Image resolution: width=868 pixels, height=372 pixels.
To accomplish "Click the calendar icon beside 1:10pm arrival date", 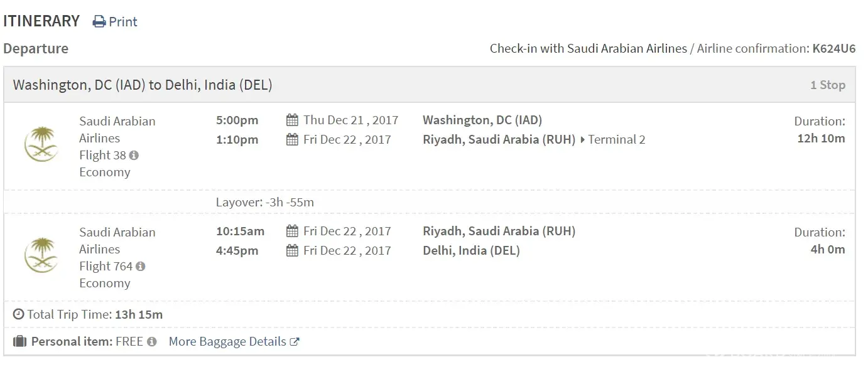I will coord(292,140).
